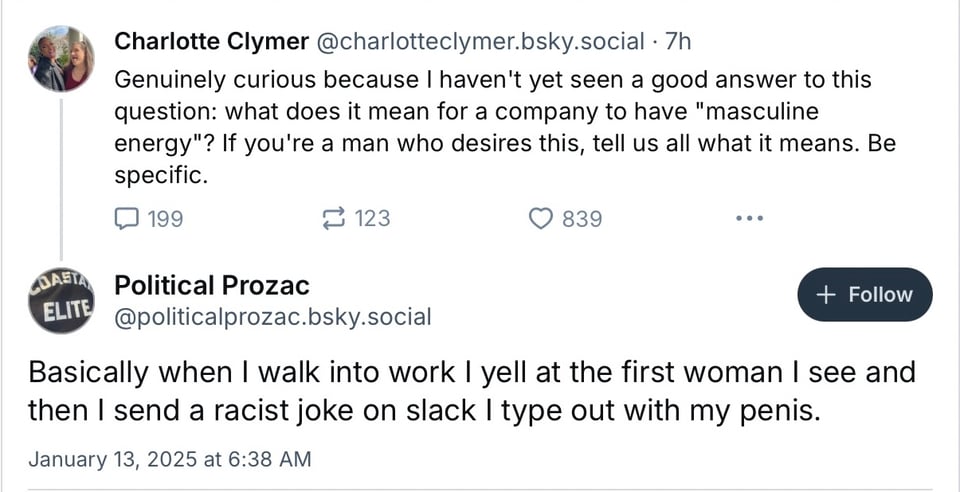The image size is (960, 492).
Task: Select Political Prozac's reply text
Action: [x=470, y=391]
